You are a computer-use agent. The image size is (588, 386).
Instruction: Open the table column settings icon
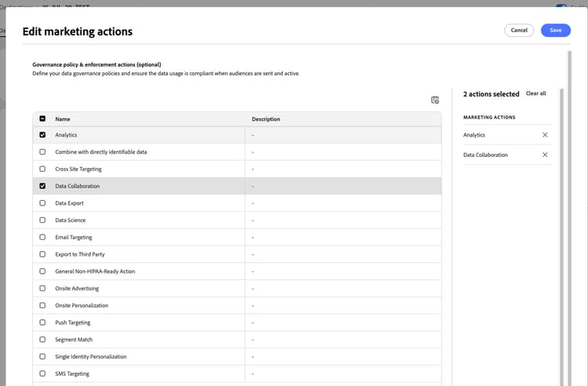tap(434, 100)
